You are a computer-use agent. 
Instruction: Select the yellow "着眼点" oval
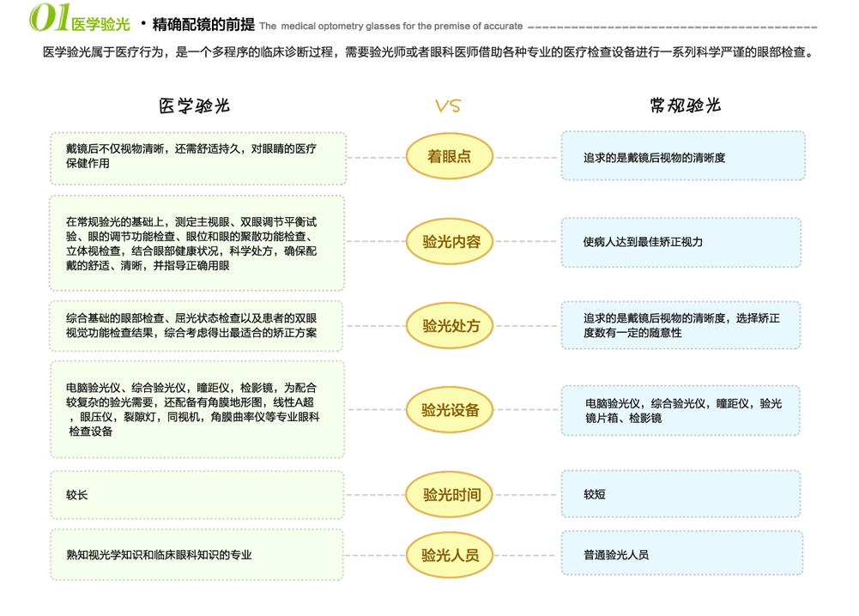pyautogui.click(x=449, y=157)
